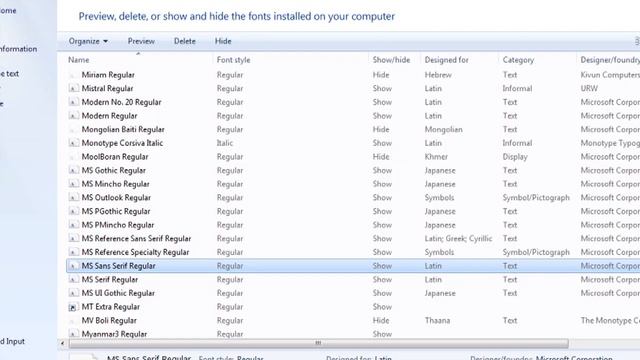Select the Modern No. 20 Regular font icon
Image resolution: width=640 pixels, height=360 pixels.
[73, 102]
